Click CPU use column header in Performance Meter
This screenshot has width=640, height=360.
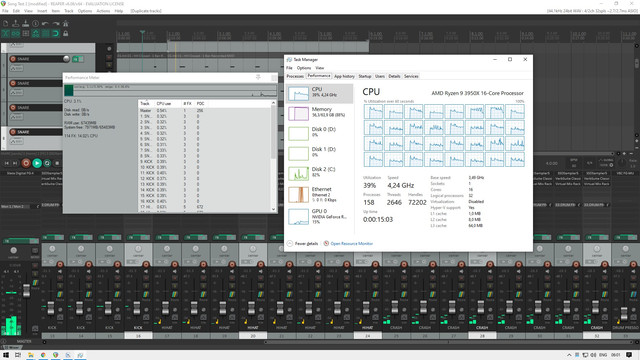(164, 104)
